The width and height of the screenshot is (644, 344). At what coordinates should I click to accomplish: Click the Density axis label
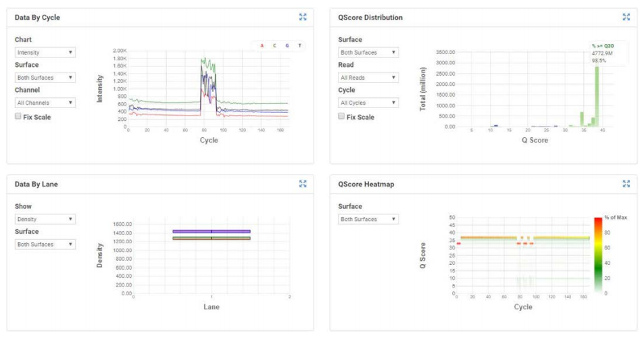tap(99, 255)
